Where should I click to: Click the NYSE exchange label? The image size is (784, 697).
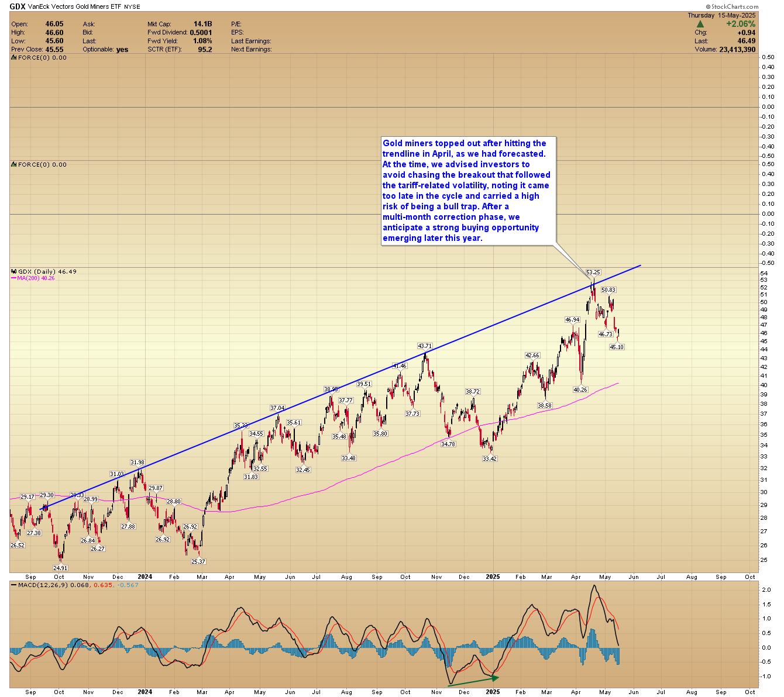click(132, 7)
